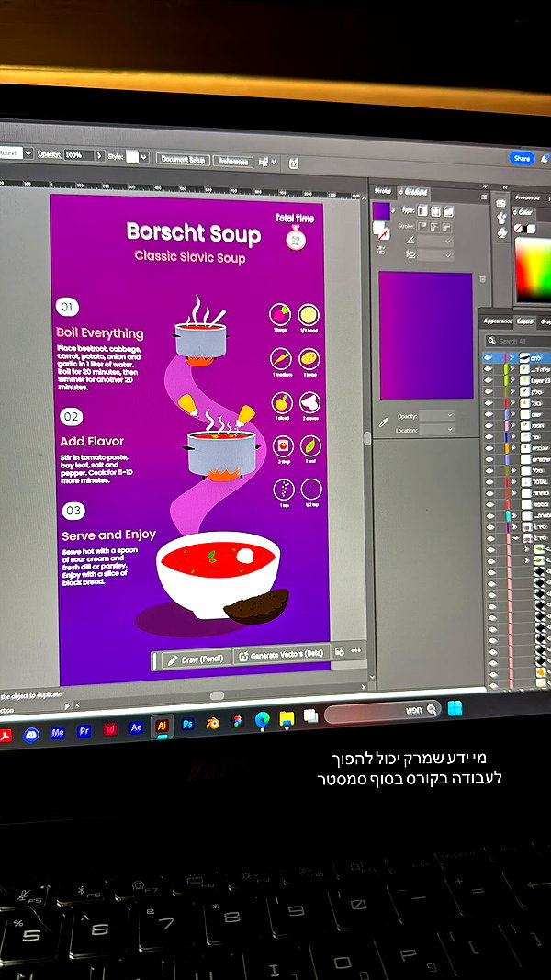Open the gradient Location dropdown
This screenshot has width=551, height=980.
pyautogui.click(x=437, y=430)
